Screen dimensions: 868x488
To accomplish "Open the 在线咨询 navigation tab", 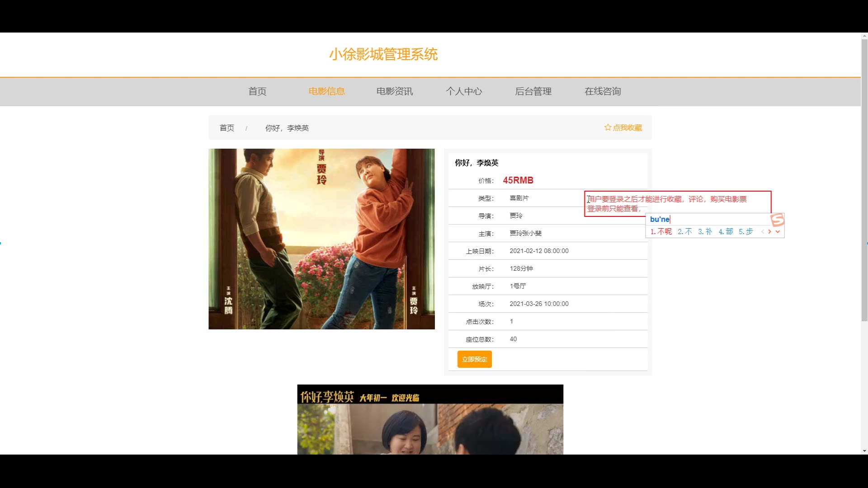I will (x=603, y=91).
